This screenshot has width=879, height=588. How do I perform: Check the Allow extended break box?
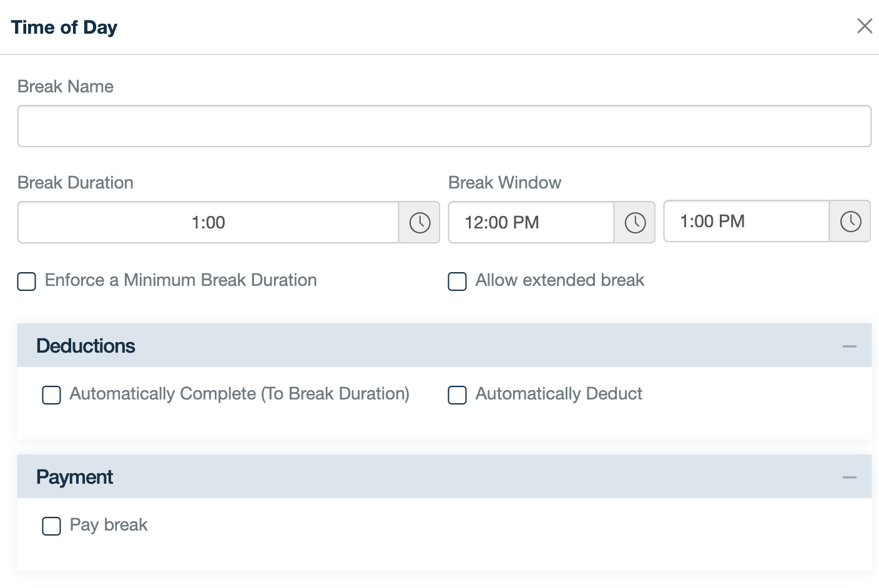point(458,282)
